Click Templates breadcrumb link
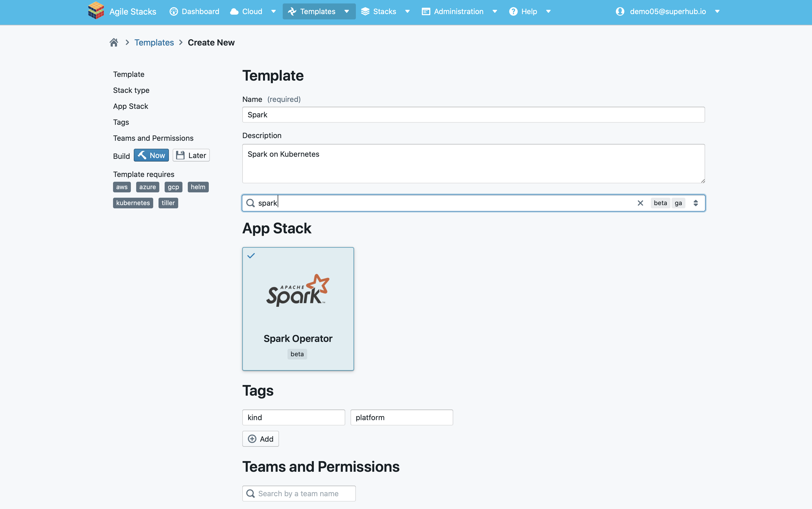 click(x=154, y=42)
